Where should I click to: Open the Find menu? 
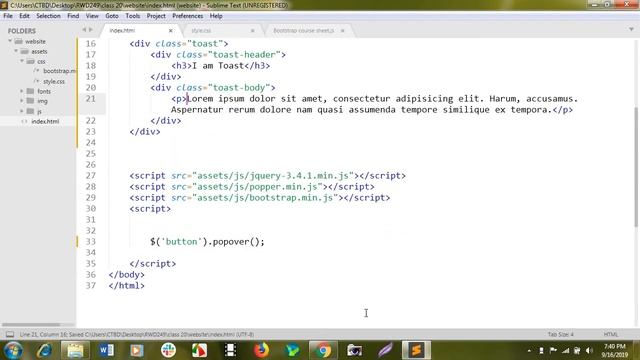(73, 16)
